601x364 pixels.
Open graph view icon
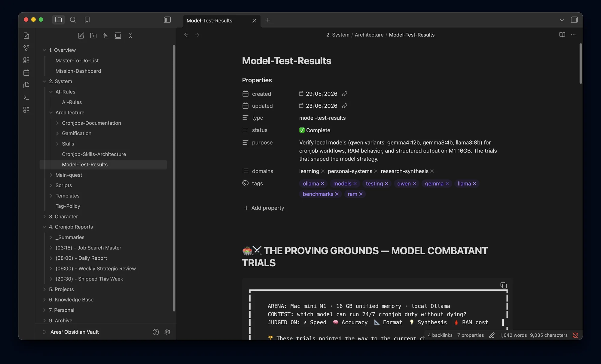coord(26,48)
